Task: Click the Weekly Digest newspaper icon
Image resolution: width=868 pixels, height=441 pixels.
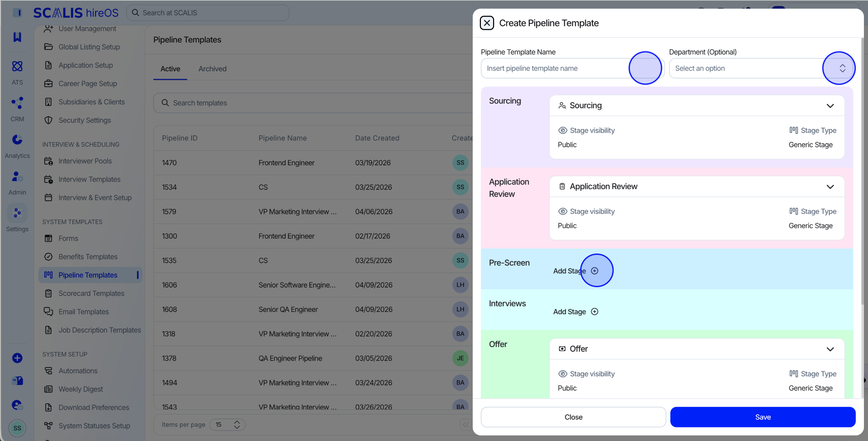Action: (x=49, y=389)
